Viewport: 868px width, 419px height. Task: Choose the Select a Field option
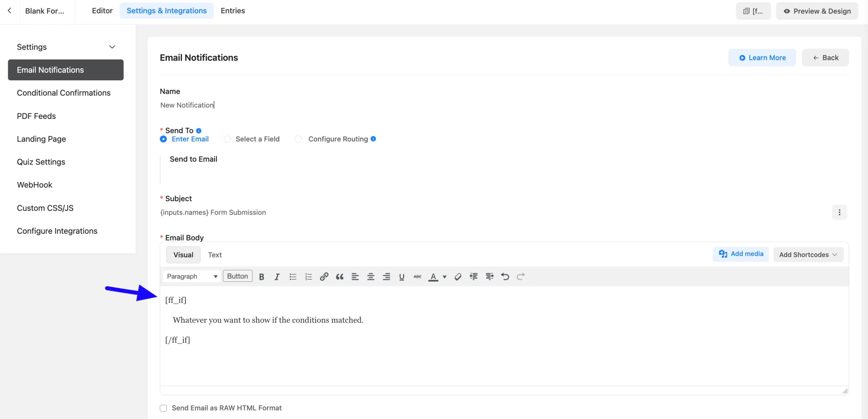[227, 139]
